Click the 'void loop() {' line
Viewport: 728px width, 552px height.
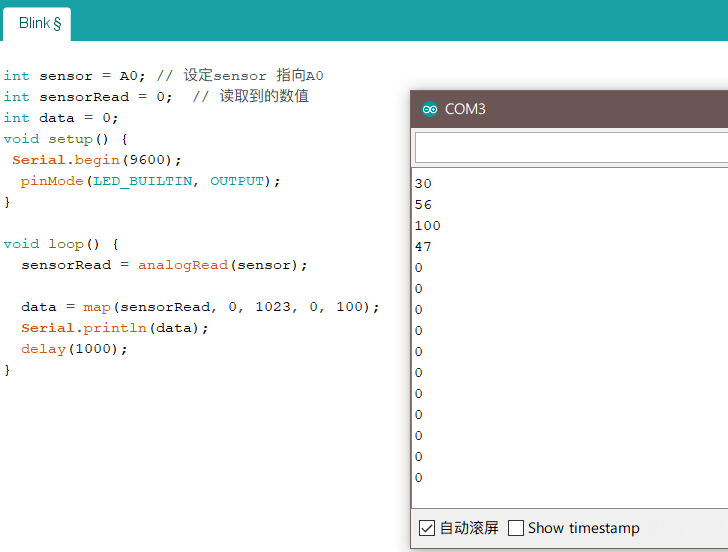pyautogui.click(x=61, y=244)
